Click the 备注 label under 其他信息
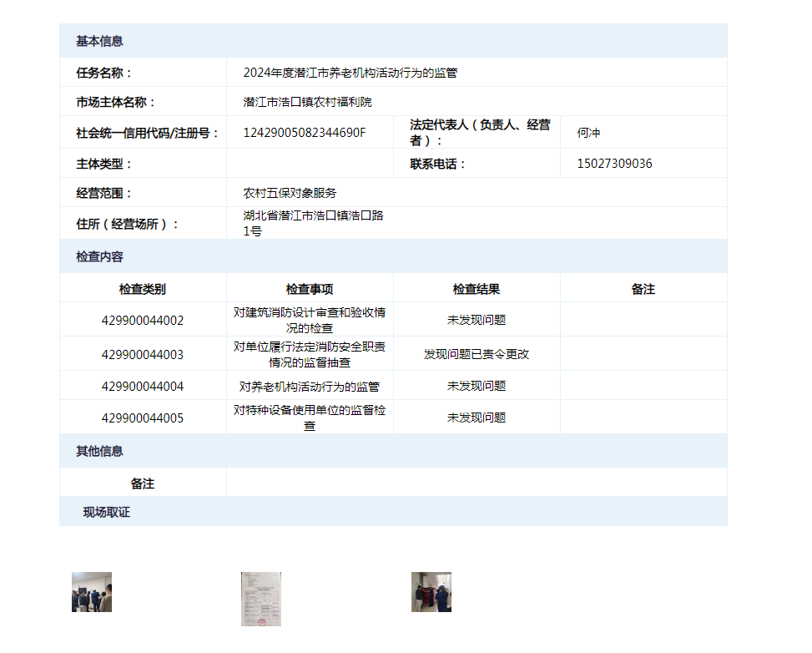Screen dimensions: 812x653 (143, 483)
